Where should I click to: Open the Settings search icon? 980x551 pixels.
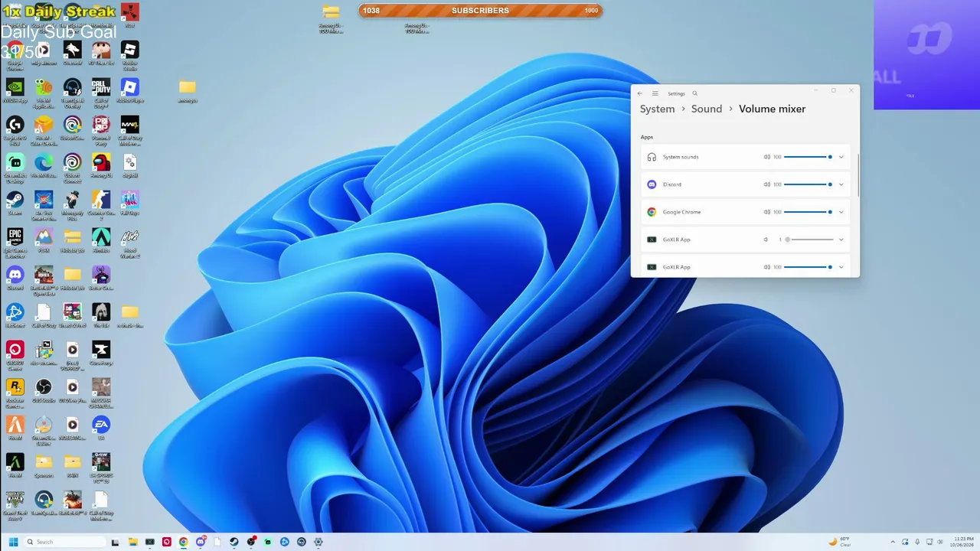click(x=694, y=93)
